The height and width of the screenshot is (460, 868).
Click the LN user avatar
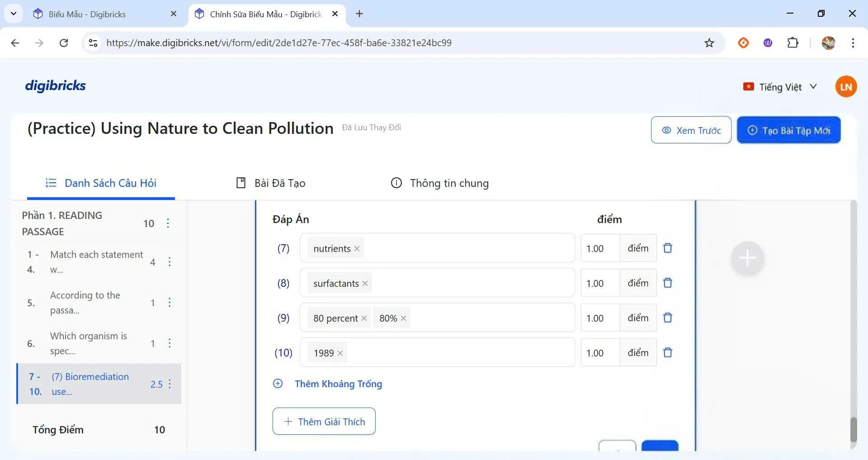[845, 86]
